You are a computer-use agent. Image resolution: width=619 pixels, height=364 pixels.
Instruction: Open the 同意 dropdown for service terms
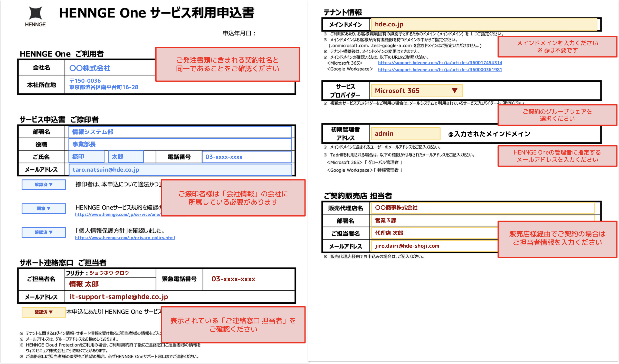click(x=44, y=208)
